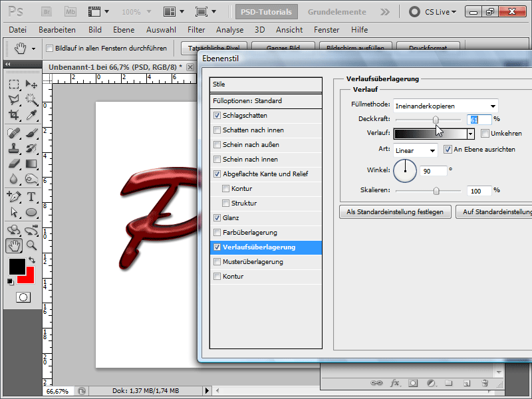Select the 3D Camera Orbit tool
This screenshot has height=399, width=532.
point(31,230)
